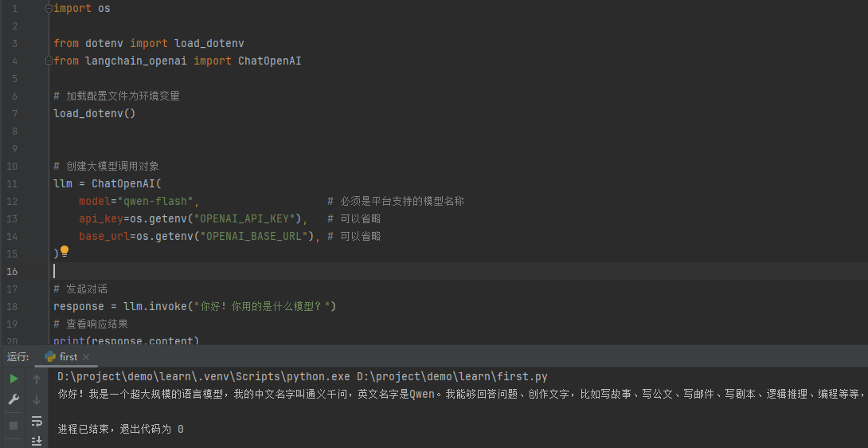Click the first.py path in console output
Image resolution: width=868 pixels, height=448 pixels.
tap(452, 376)
